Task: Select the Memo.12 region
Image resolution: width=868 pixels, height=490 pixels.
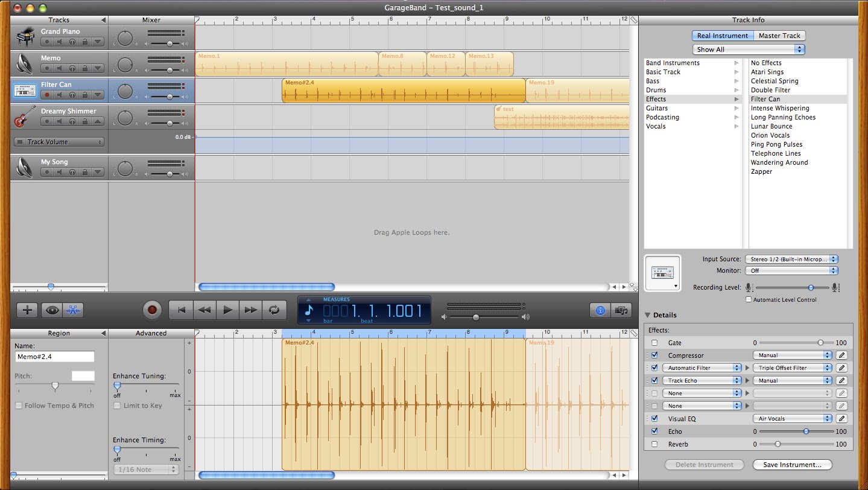Action: coord(446,64)
